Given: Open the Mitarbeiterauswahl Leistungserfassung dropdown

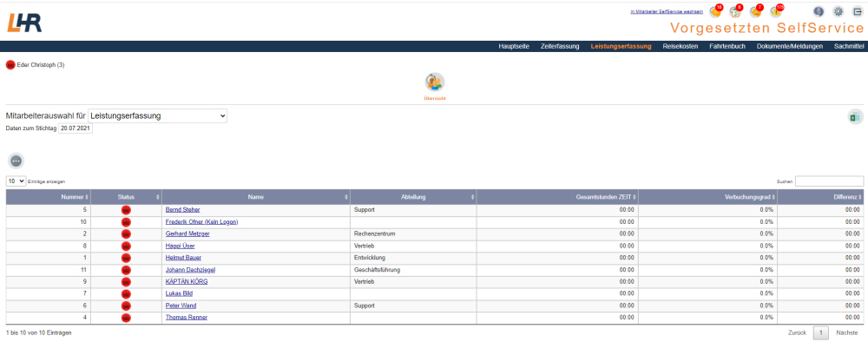Looking at the screenshot, I should coord(157,116).
